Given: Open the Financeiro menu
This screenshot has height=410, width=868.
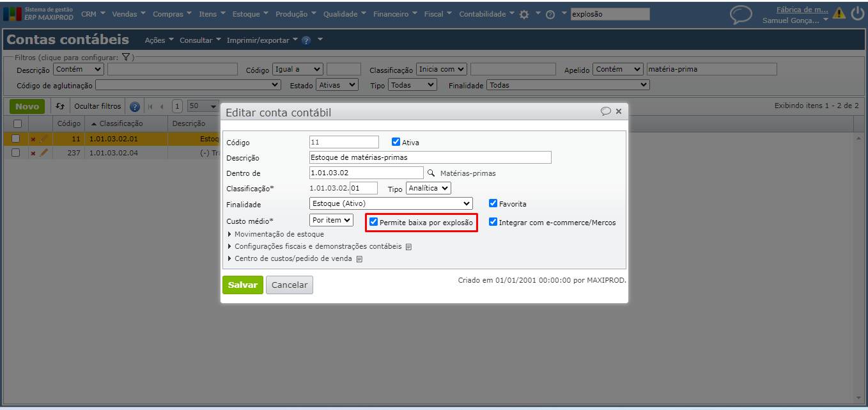Looking at the screenshot, I should point(394,14).
